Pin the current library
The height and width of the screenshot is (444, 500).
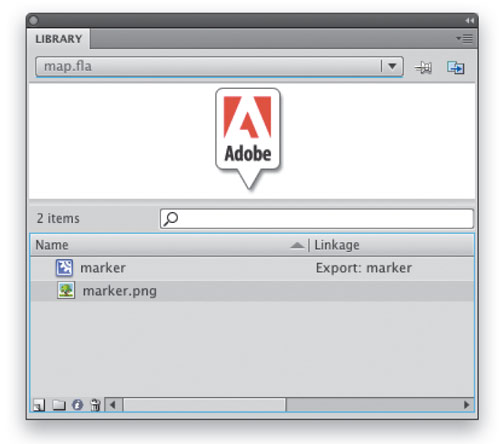(x=423, y=68)
